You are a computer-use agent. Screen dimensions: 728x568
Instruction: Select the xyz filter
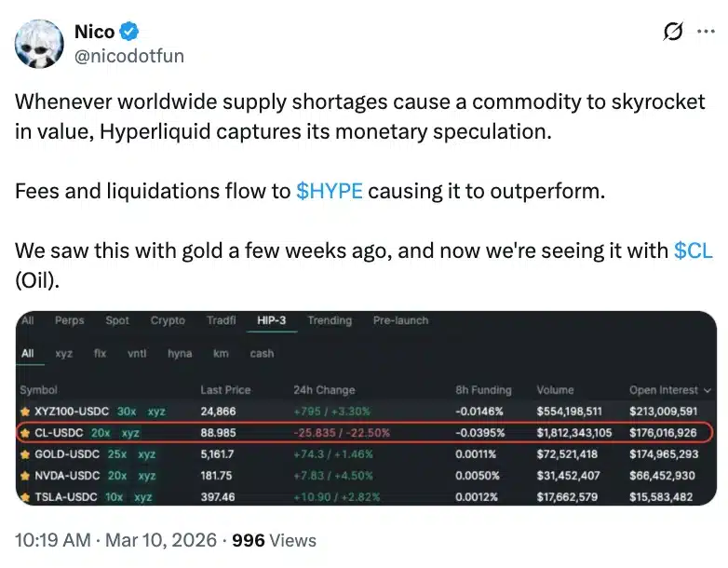63,354
